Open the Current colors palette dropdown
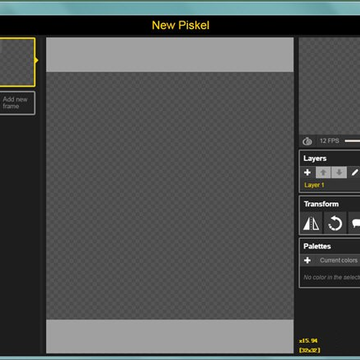Image resolution: width=360 pixels, height=360 pixels. 339,260
